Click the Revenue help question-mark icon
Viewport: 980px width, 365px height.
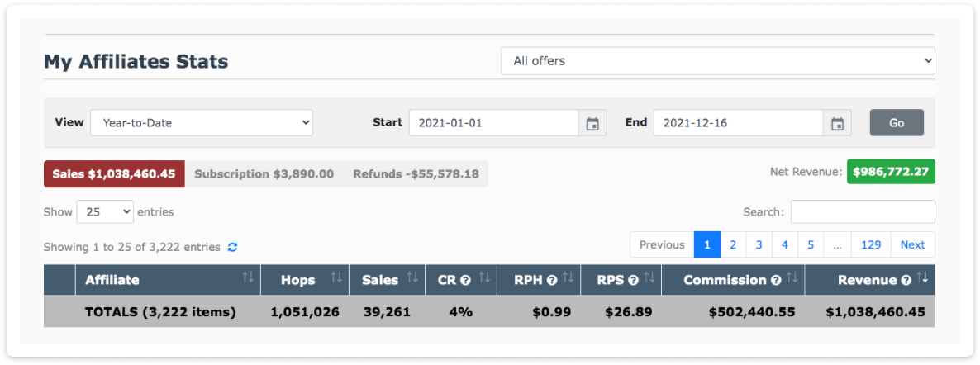pos(906,281)
